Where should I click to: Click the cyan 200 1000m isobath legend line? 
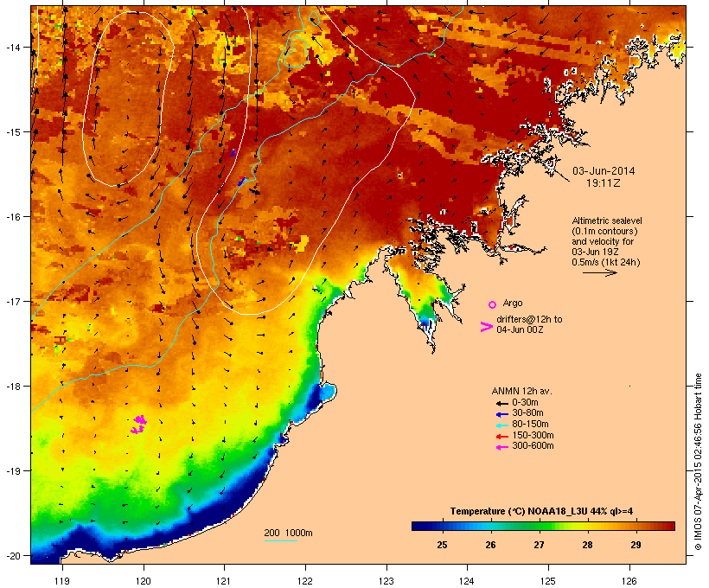(281, 540)
